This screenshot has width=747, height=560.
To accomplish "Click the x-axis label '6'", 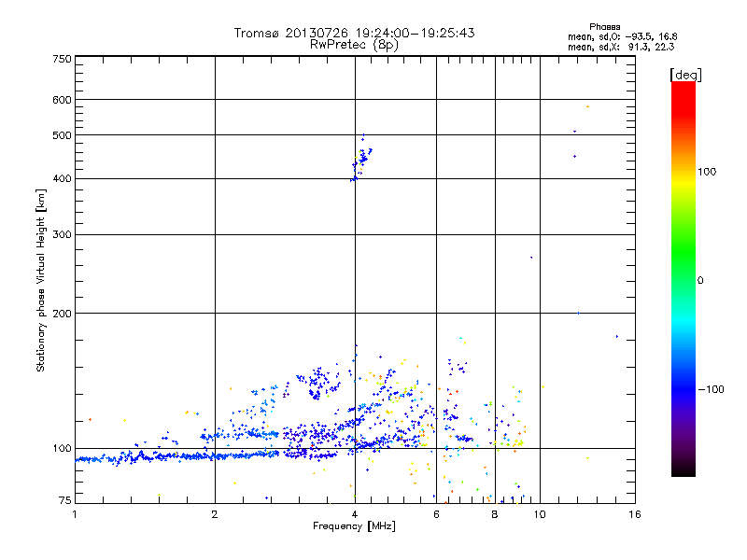I will click(436, 514).
